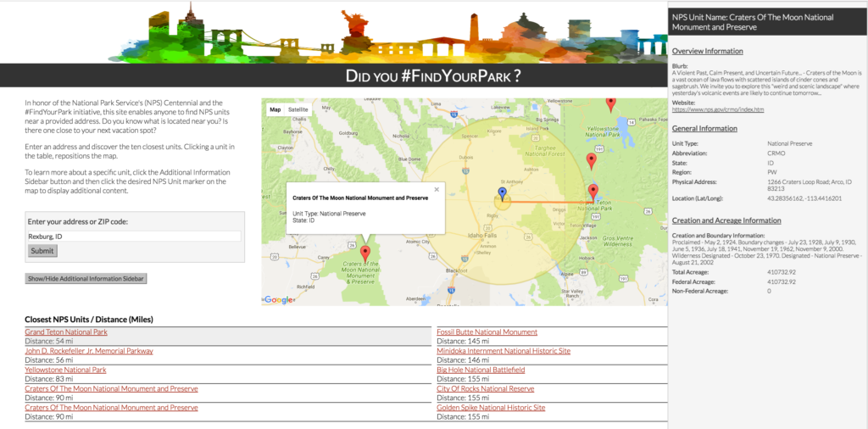Screen dimensions: 868x429
Task: Click the 'State: ID' text in map popup
Action: (x=303, y=220)
